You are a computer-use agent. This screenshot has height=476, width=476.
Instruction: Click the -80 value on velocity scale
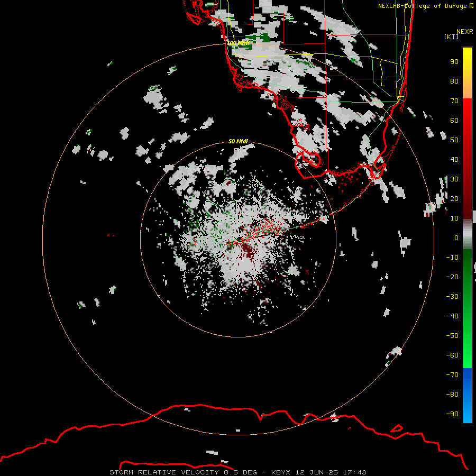pyautogui.click(x=452, y=395)
